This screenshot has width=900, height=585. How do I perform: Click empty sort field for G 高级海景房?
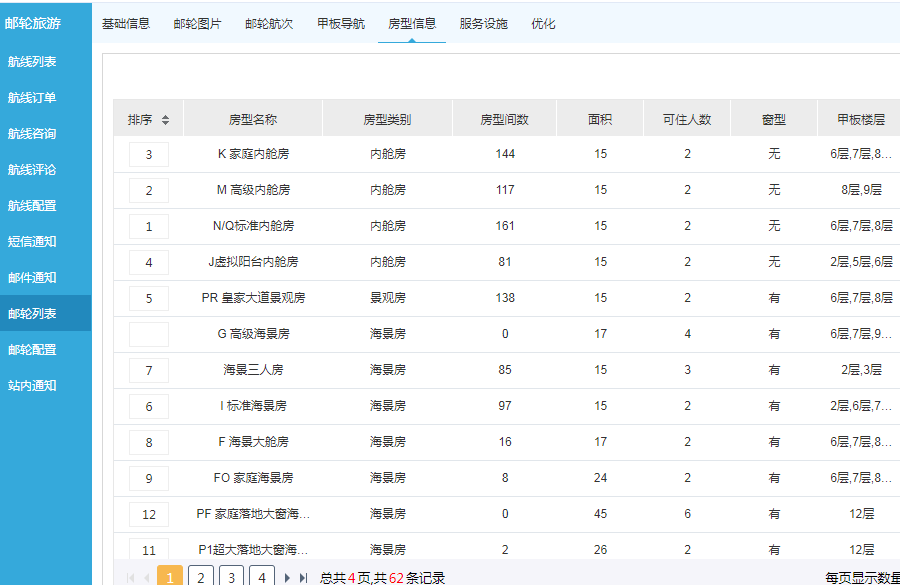point(149,334)
